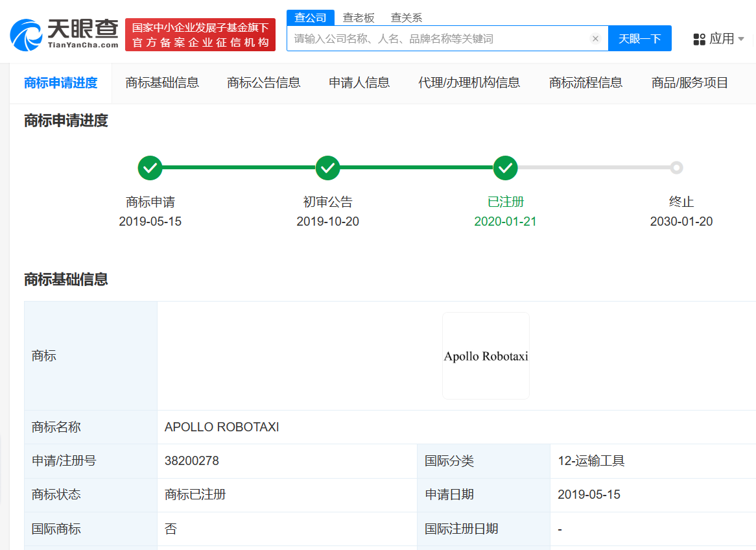The image size is (756, 550).
Task: View the Apollo Robotaxi trademark image
Action: [485, 355]
